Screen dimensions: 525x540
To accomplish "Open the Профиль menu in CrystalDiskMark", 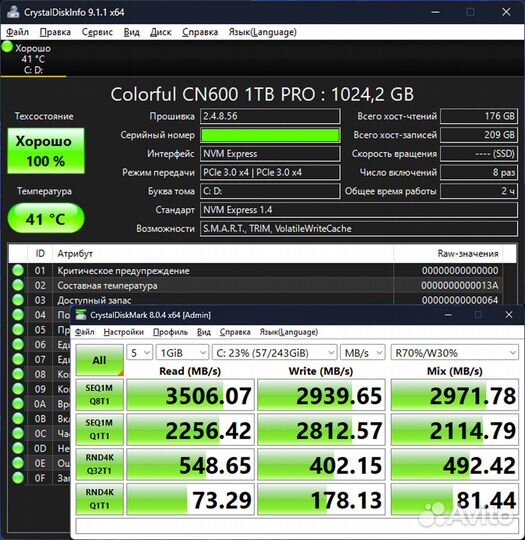I will point(170,332).
